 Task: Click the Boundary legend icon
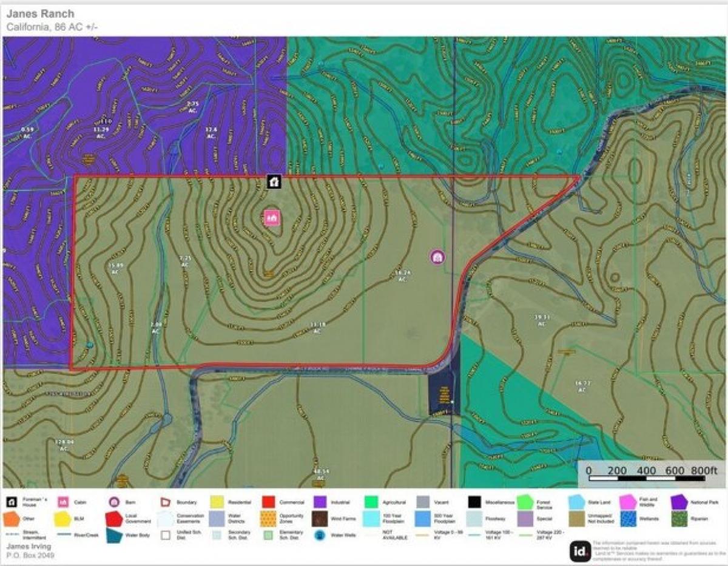(165, 502)
